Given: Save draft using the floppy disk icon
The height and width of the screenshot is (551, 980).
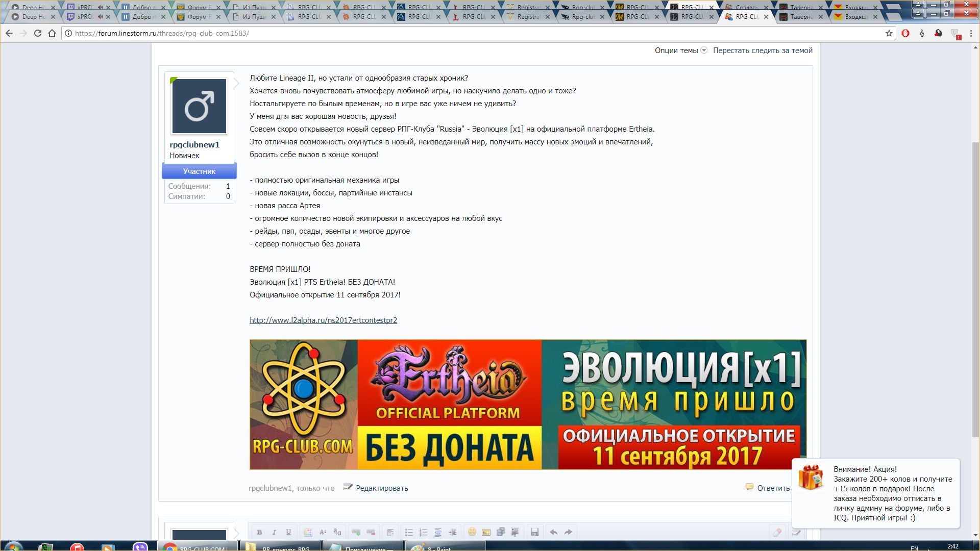Looking at the screenshot, I should click(534, 532).
